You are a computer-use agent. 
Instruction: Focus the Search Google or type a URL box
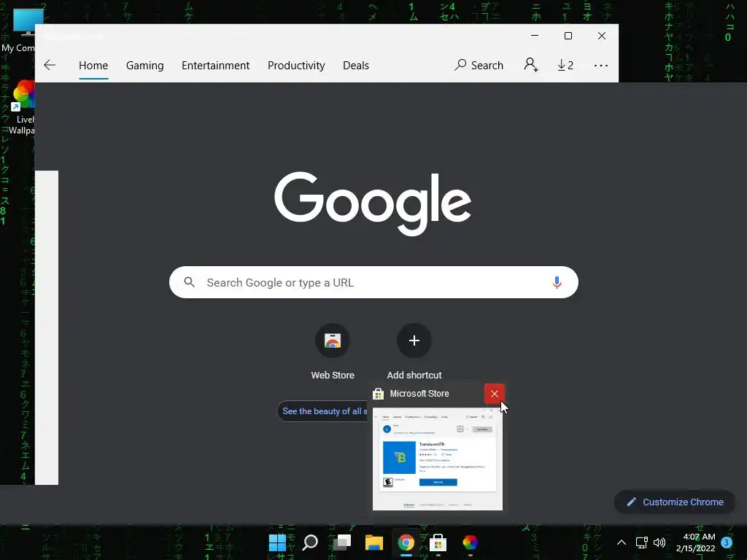tap(373, 282)
